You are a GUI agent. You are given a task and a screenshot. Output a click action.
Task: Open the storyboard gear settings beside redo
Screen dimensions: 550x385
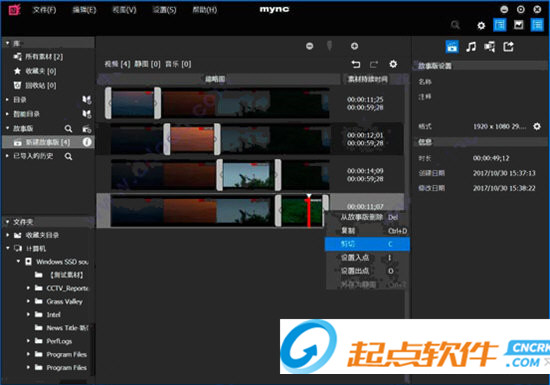[393, 64]
